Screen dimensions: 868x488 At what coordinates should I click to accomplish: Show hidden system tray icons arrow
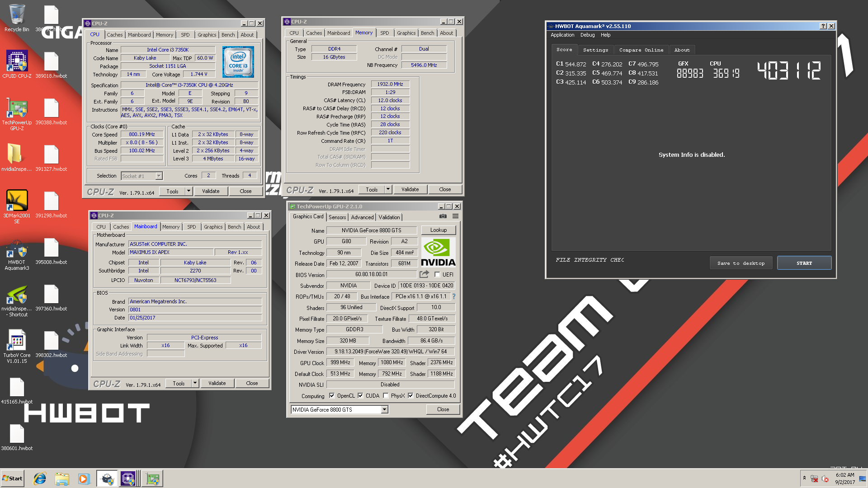coord(804,478)
